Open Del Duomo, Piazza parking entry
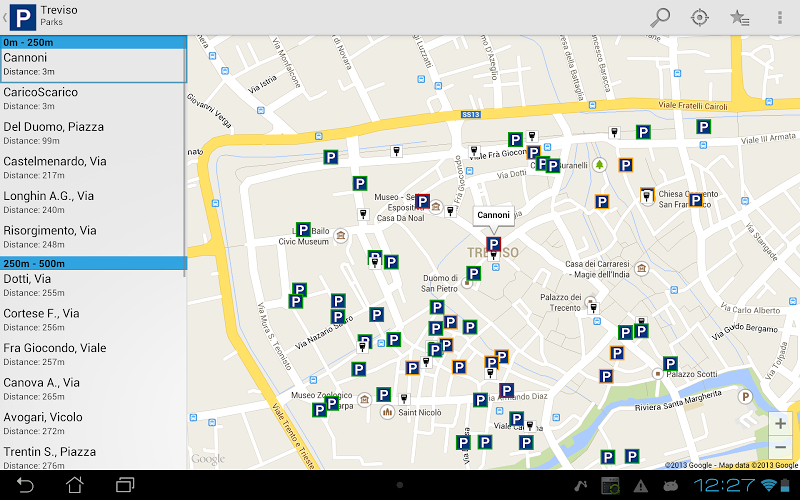 [x=93, y=133]
